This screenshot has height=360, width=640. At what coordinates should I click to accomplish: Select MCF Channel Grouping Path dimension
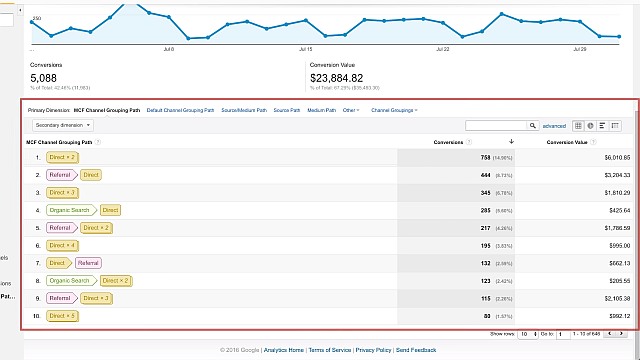107,110
